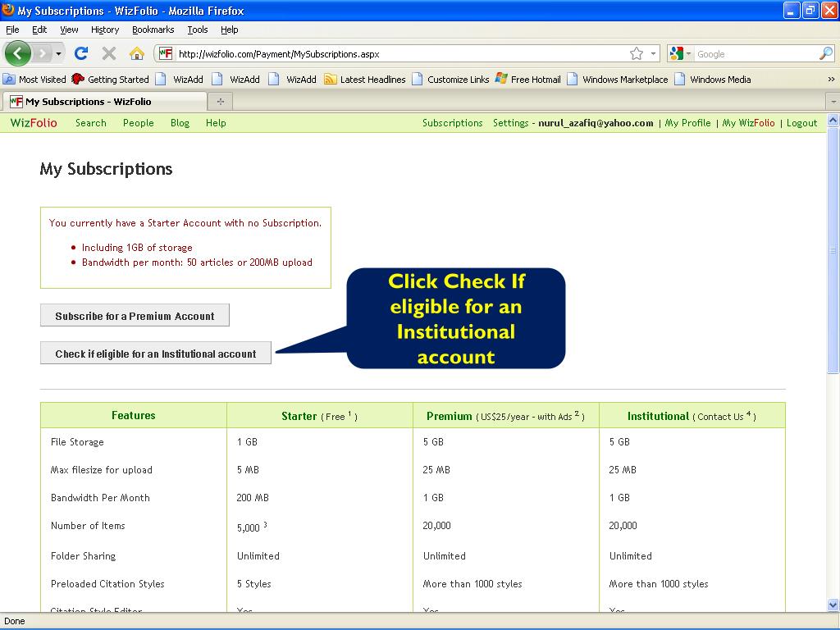Click the Getting Started bookmark
The image size is (840, 630).
click(111, 80)
